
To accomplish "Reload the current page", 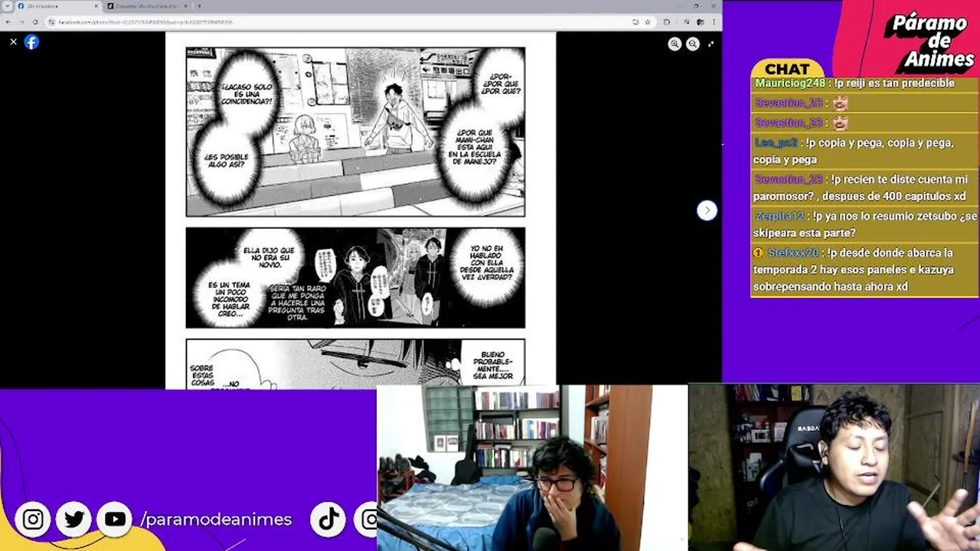I will 35,22.
